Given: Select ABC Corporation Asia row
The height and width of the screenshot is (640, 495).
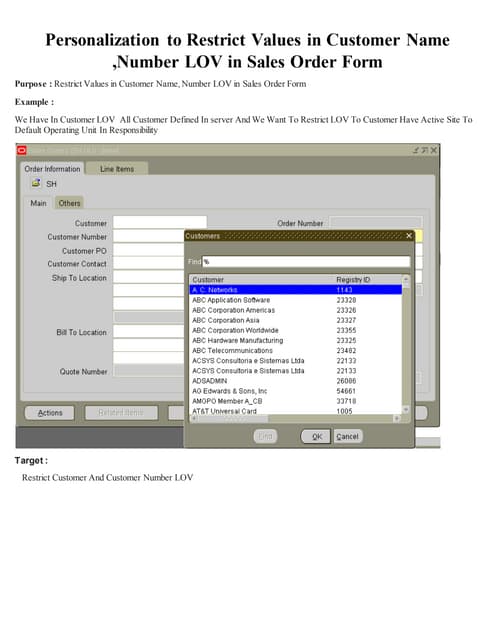Looking at the screenshot, I should pyautogui.click(x=296, y=320).
